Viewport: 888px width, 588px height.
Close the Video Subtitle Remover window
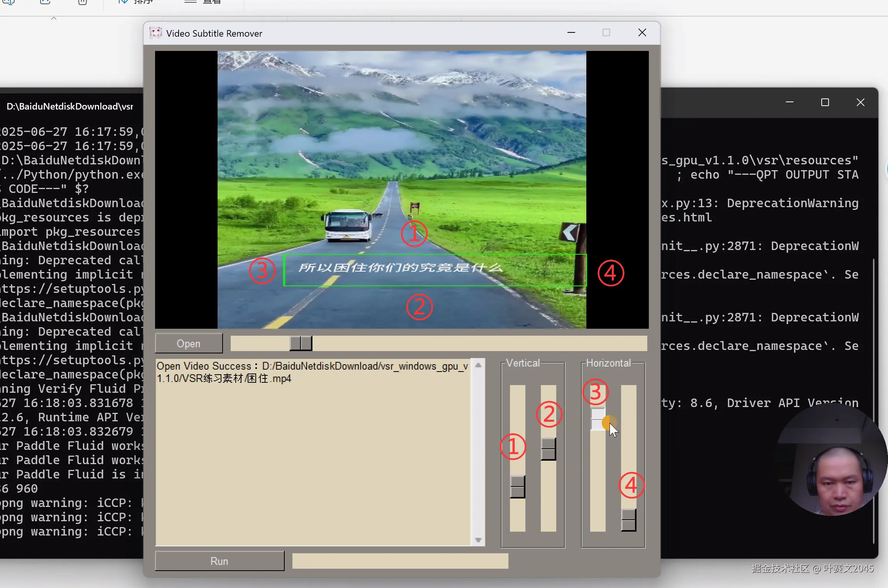click(x=642, y=33)
